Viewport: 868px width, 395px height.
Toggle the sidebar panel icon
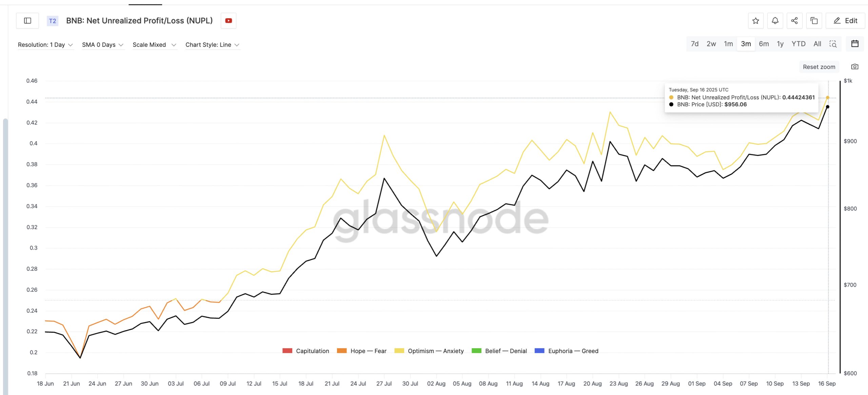(x=27, y=21)
